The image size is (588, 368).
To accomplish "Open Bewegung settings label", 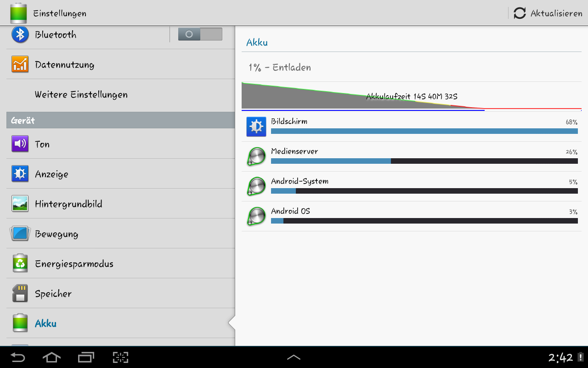I will click(x=57, y=234).
